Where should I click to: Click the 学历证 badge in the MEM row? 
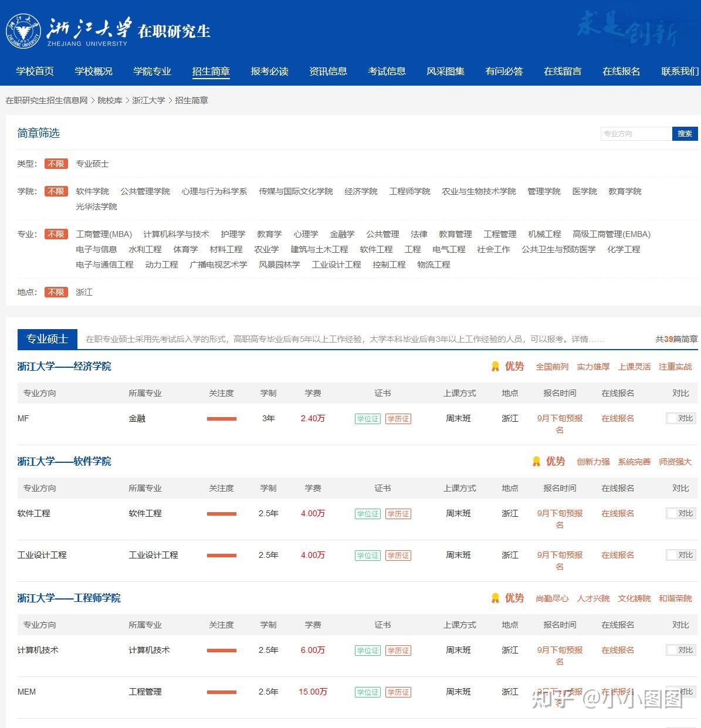[398, 692]
